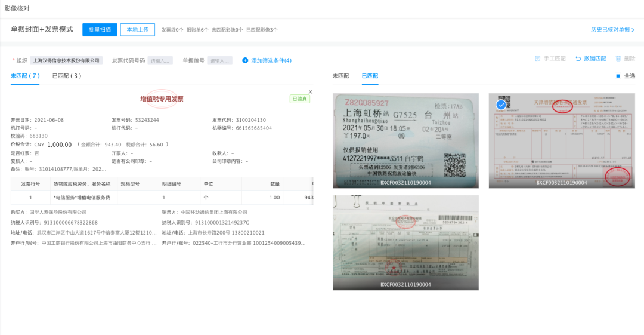Click the 发票代码号码 input field
Screen dimensions: 644x335
point(160,60)
